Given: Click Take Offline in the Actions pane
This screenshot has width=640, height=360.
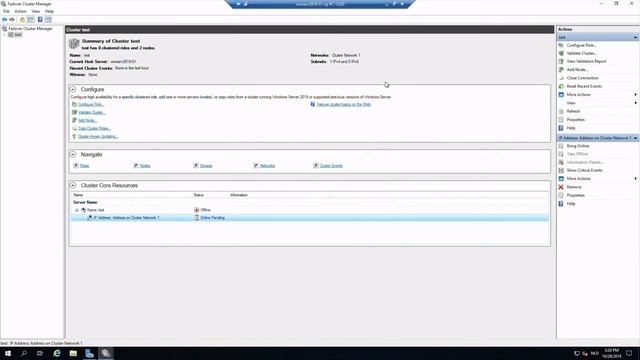Looking at the screenshot, I should [x=577, y=154].
